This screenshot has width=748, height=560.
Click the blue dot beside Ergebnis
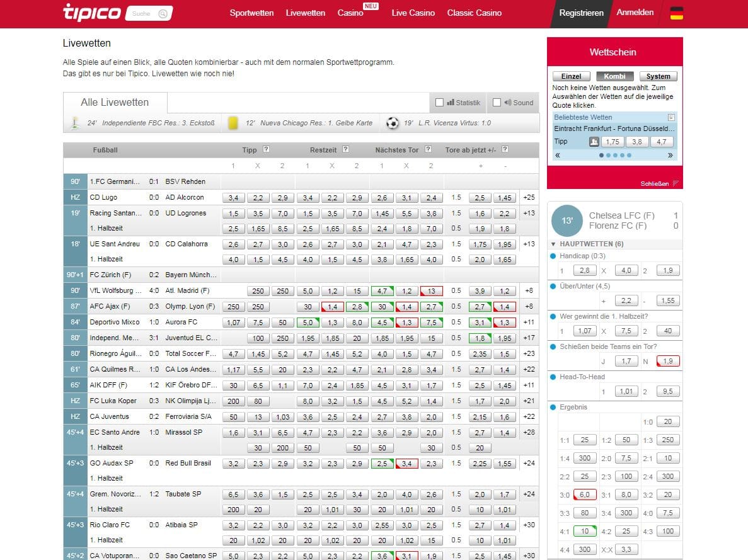553,408
